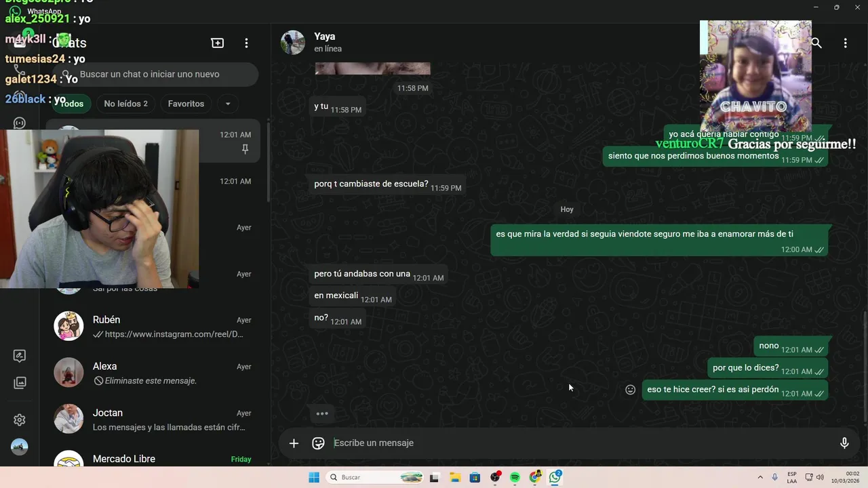
Task: Start a new chat with the compose icon
Action: coord(218,43)
